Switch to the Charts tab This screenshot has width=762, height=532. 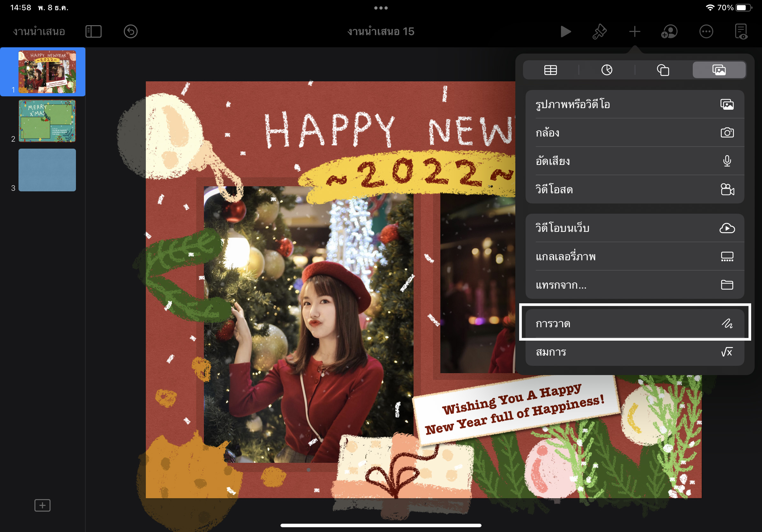click(607, 70)
